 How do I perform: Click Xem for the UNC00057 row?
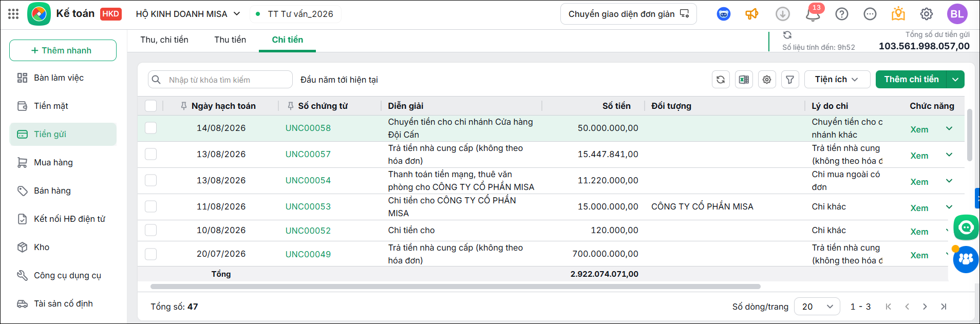(x=919, y=156)
